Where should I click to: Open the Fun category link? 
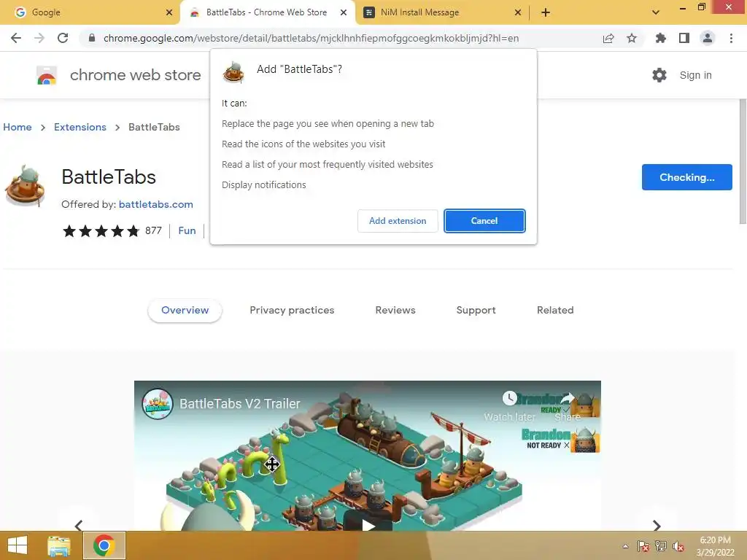pyautogui.click(x=187, y=230)
